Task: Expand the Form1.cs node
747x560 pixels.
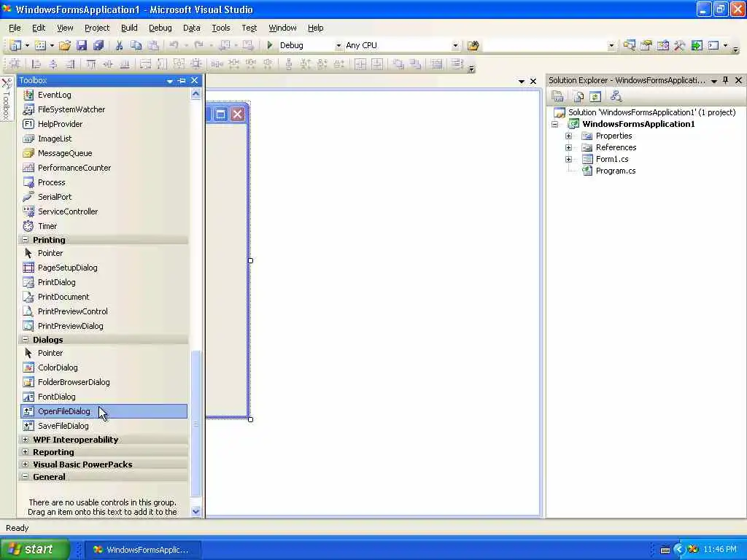Action: pos(568,159)
